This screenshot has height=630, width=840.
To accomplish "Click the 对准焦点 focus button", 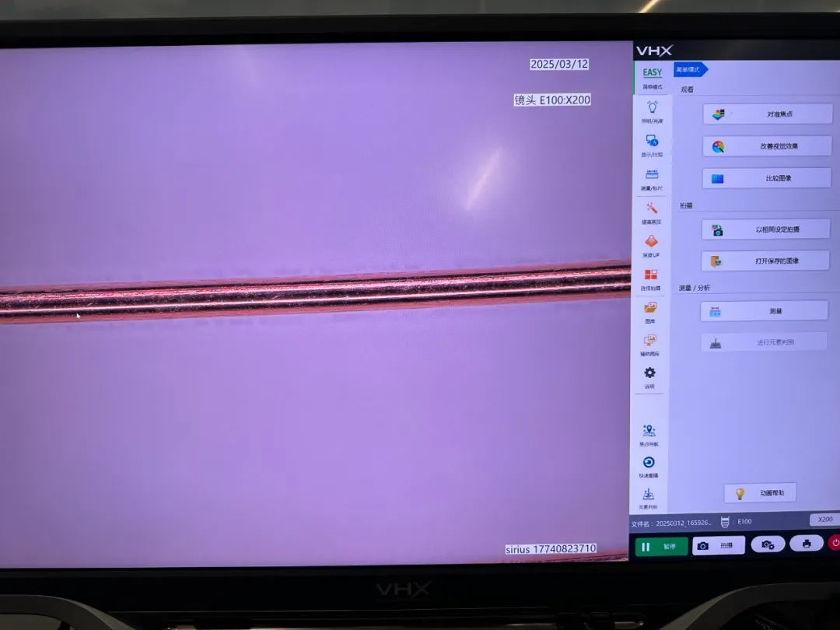I will coord(768,114).
